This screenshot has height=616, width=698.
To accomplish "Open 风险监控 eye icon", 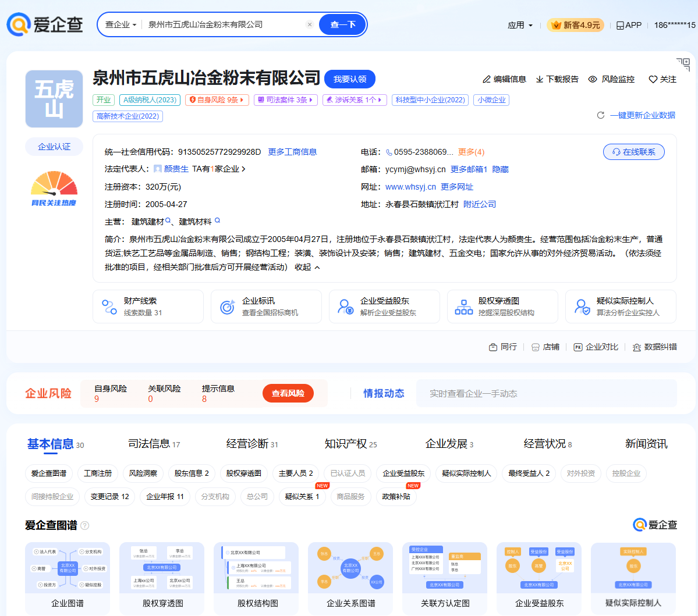I will (593, 79).
